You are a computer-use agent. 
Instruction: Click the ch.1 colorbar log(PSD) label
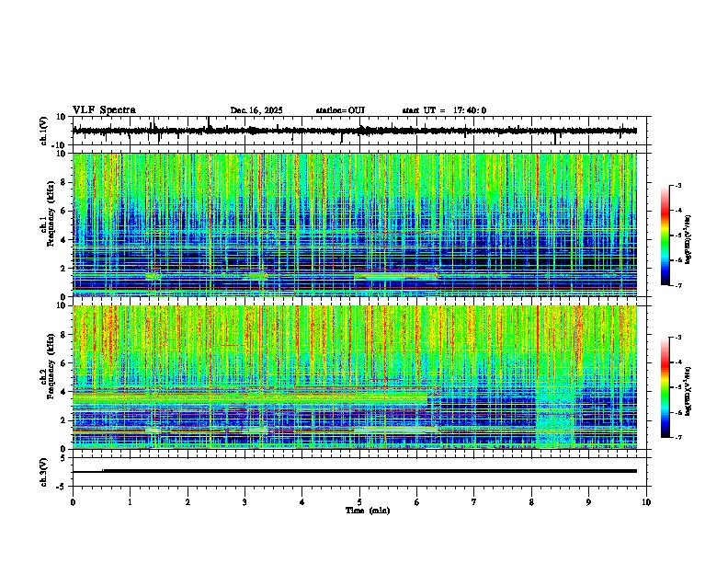coord(688,239)
